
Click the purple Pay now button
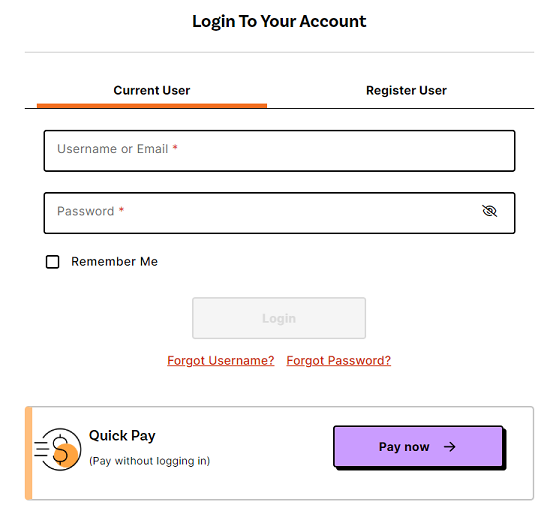point(418,447)
